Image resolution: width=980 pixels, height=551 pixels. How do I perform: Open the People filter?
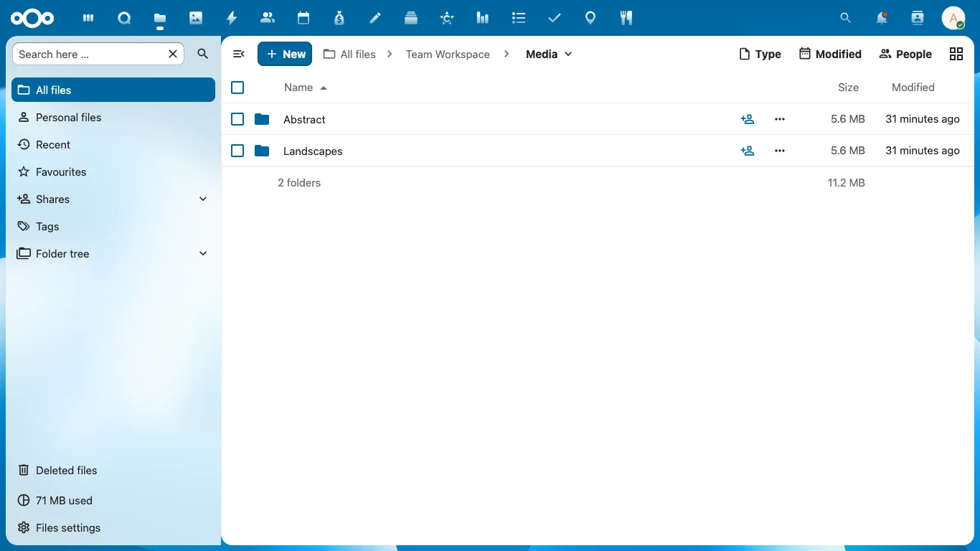coord(905,54)
